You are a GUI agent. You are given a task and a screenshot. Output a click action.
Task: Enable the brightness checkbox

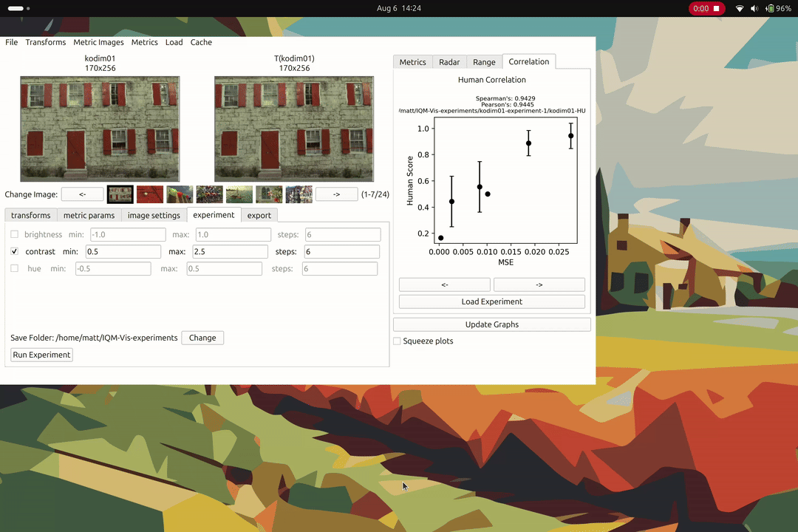pyautogui.click(x=14, y=234)
